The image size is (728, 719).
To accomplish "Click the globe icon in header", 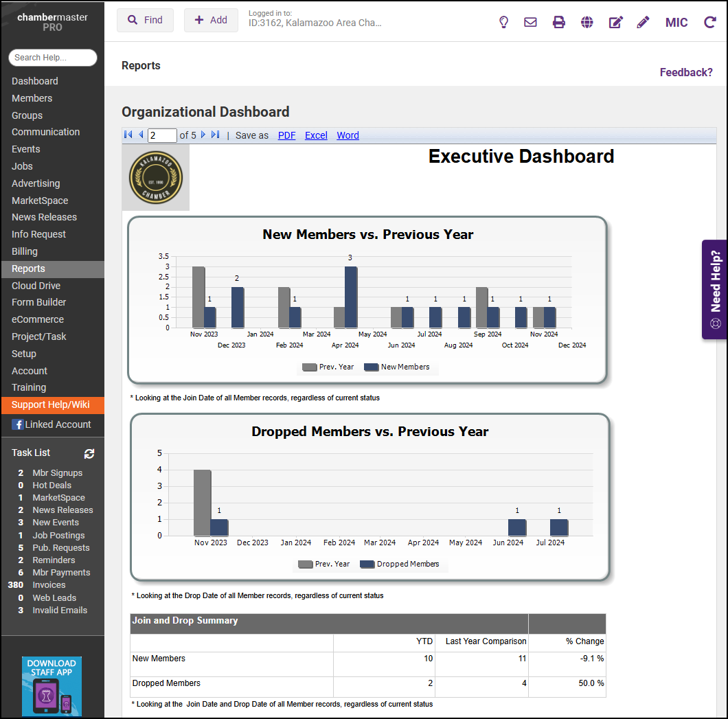I will pos(587,22).
